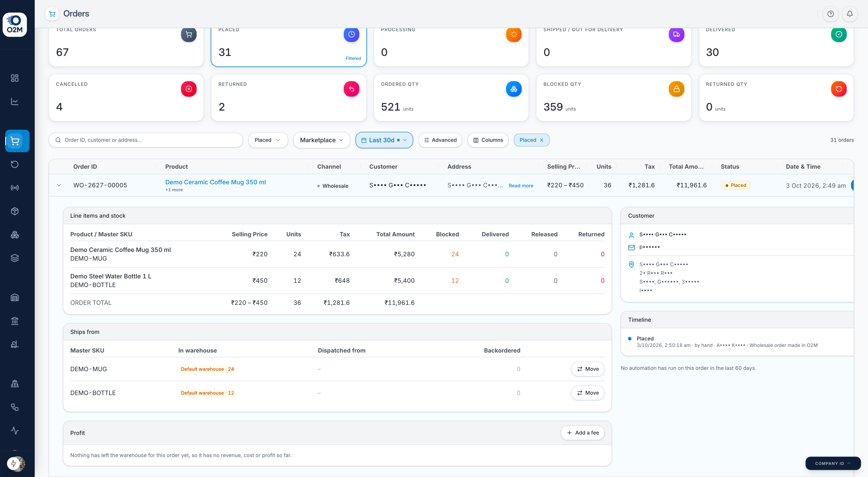Viewport: 868px width, 477px height.
Task: Open the Placed status dropdown
Action: [x=268, y=140]
